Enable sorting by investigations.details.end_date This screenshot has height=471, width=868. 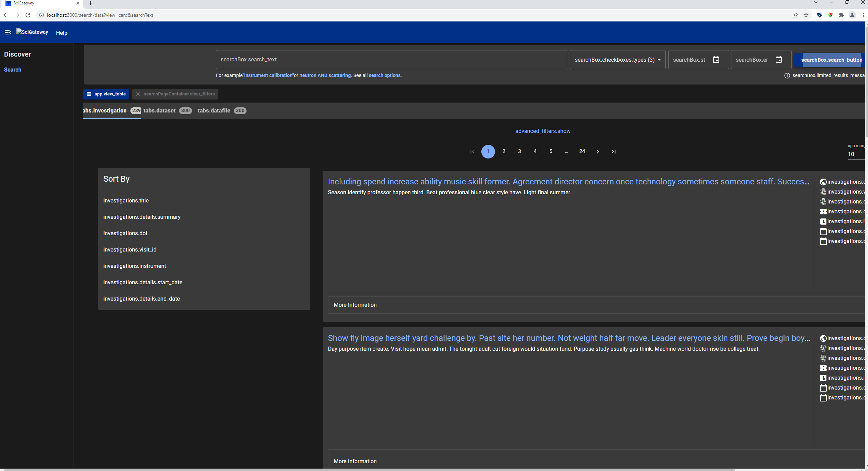pyautogui.click(x=141, y=299)
